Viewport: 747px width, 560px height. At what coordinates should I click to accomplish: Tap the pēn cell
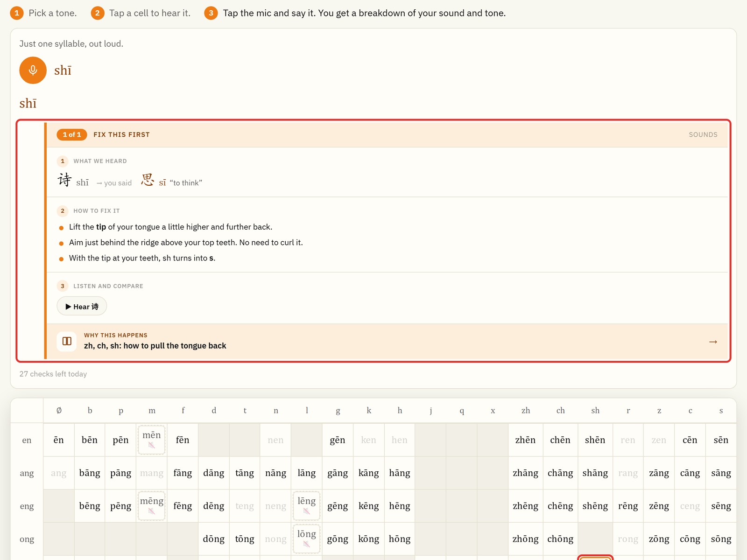(x=120, y=440)
